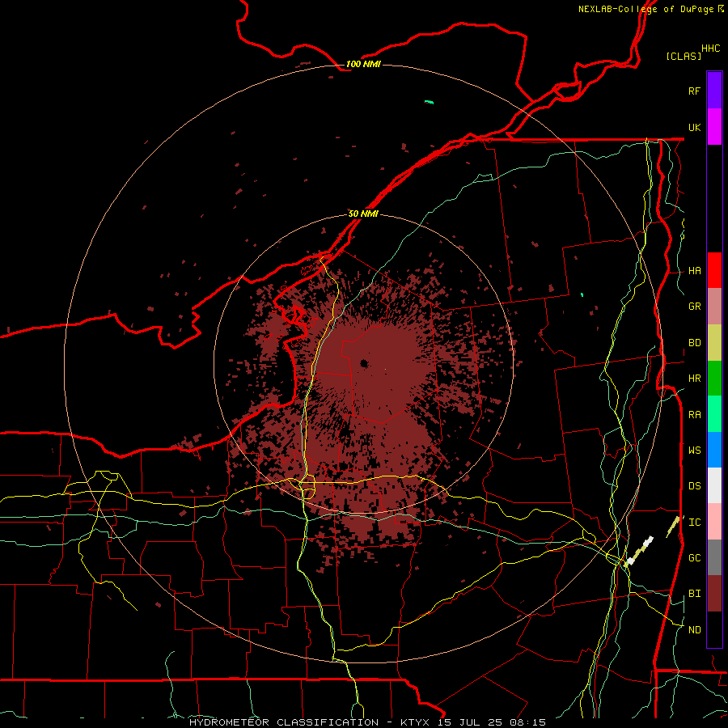Click the RF purple legend swatch
Screen dimensions: 728x728
(714, 91)
